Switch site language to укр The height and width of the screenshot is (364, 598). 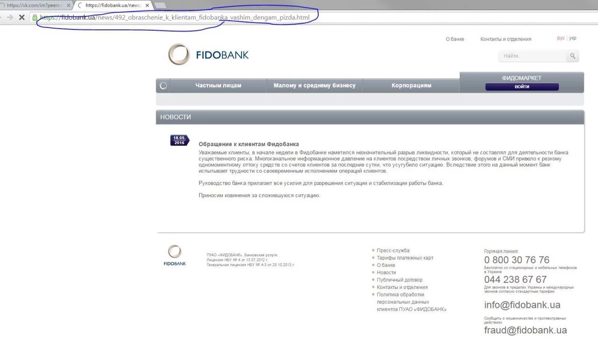(x=573, y=38)
